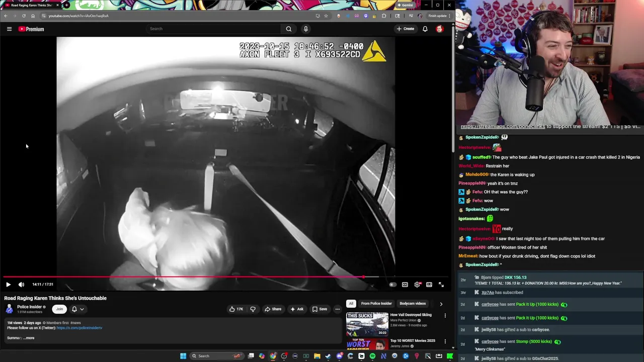This screenshot has width=644, height=362.
Task: Reload the browser page
Action: [x=24, y=16]
